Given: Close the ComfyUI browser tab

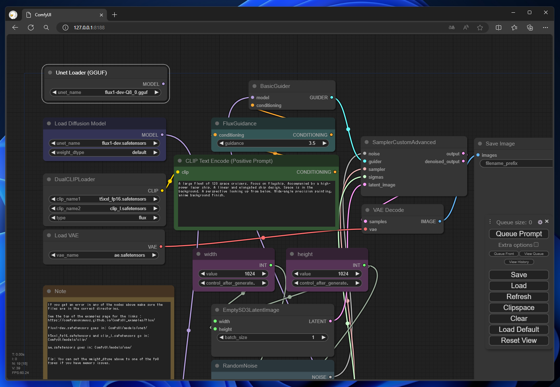Looking at the screenshot, I should [x=101, y=15].
